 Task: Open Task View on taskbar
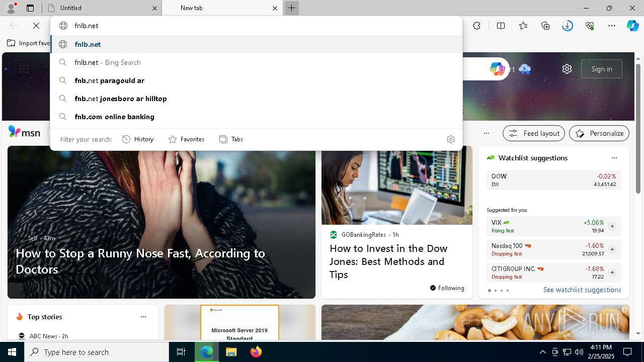[181, 352]
